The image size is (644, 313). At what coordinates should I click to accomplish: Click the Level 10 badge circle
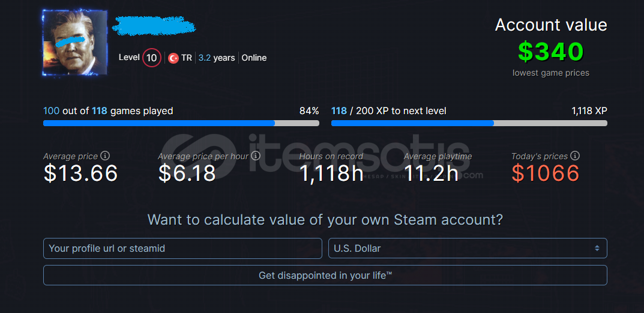click(x=152, y=58)
